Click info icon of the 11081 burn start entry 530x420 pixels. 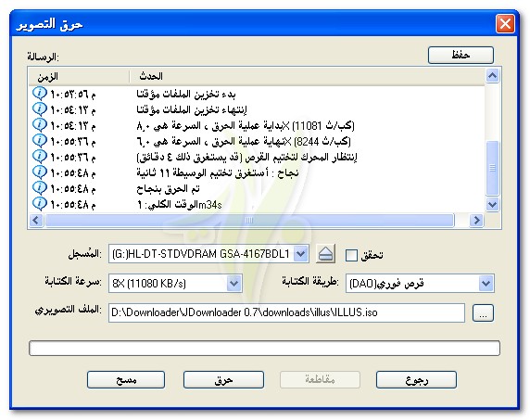click(x=40, y=125)
